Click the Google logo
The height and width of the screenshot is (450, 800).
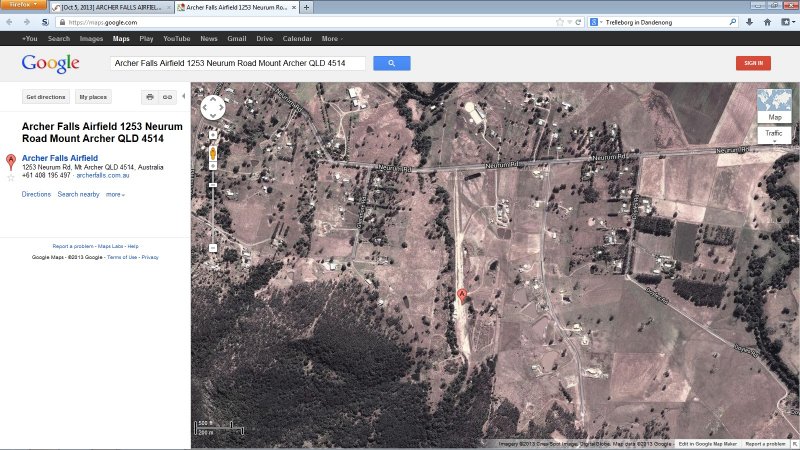(50, 64)
